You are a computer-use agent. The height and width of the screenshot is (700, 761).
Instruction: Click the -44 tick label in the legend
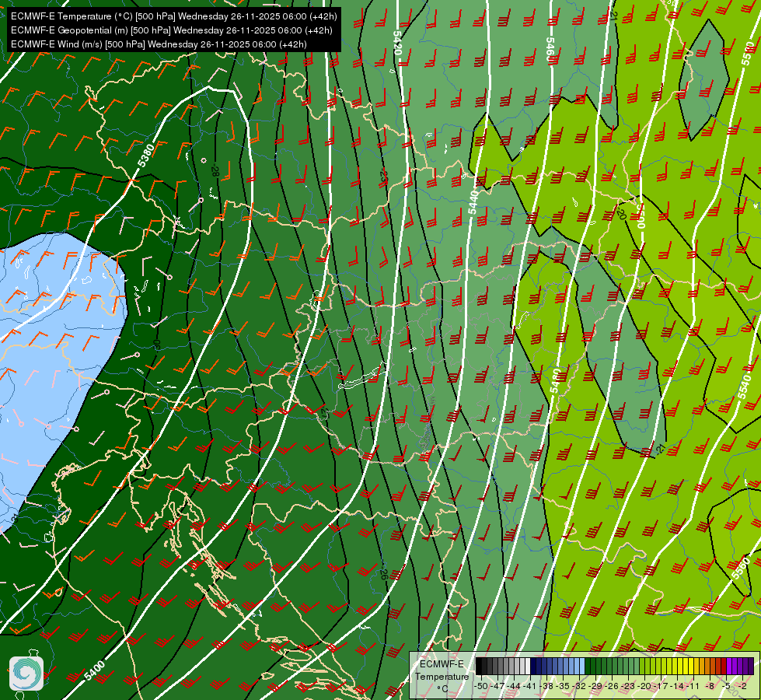click(x=514, y=686)
